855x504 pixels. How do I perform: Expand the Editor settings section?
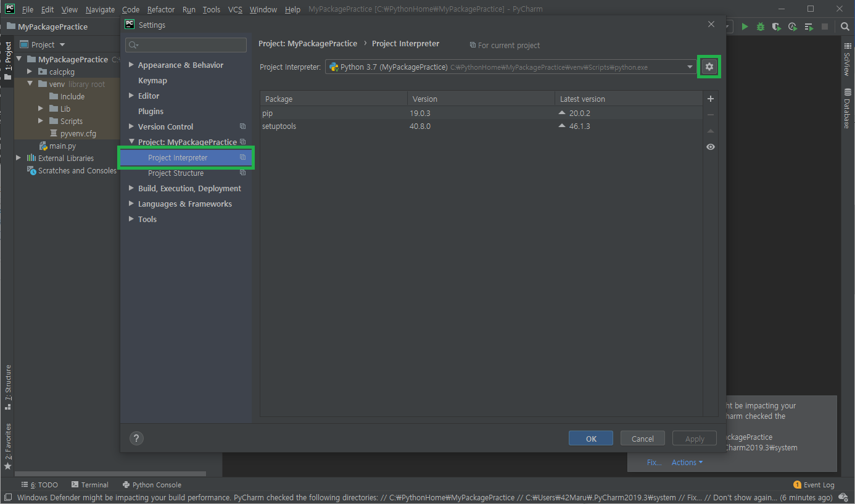131,96
